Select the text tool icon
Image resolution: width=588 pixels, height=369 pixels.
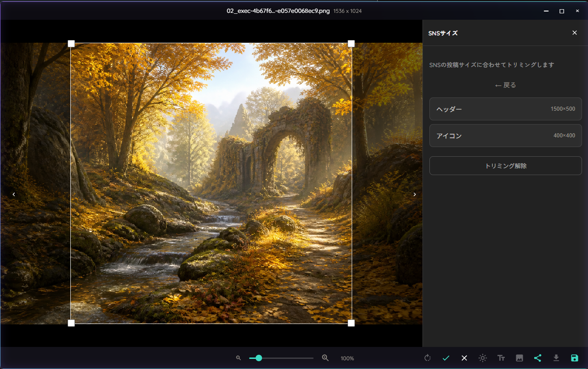[501, 358]
